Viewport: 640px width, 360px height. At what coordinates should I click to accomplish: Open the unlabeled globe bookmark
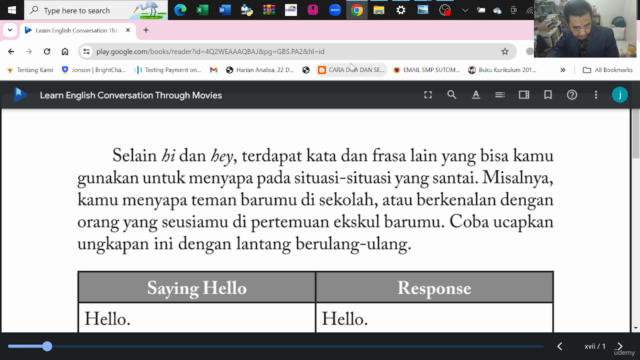306,70
